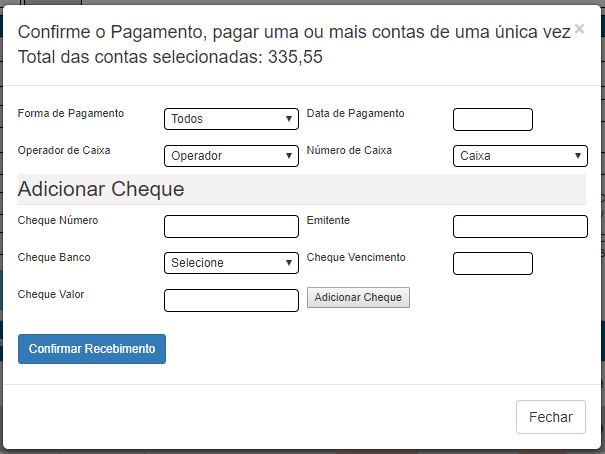Click the Cheque Vencimento label

click(x=356, y=258)
